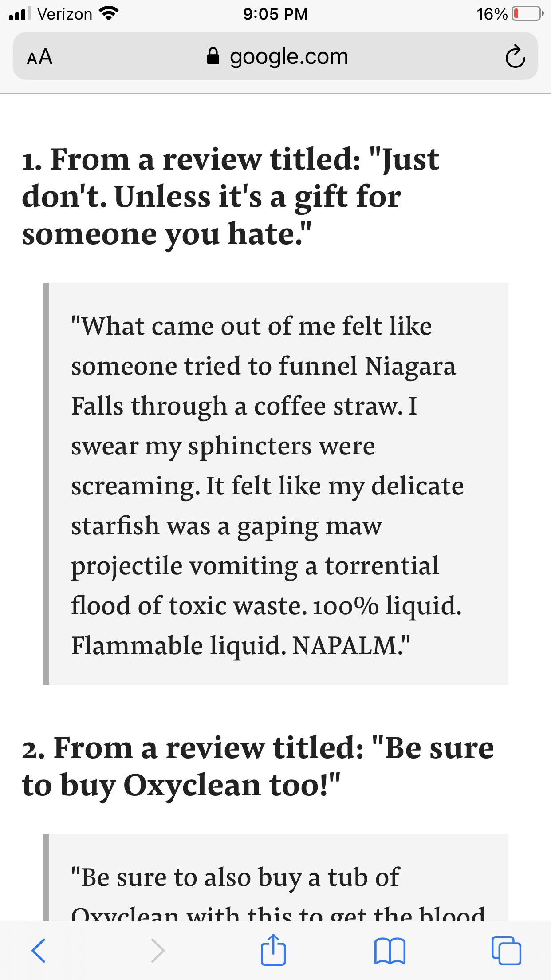The width and height of the screenshot is (551, 980).
Task: Tap the Verizon carrier label
Action: tap(64, 13)
